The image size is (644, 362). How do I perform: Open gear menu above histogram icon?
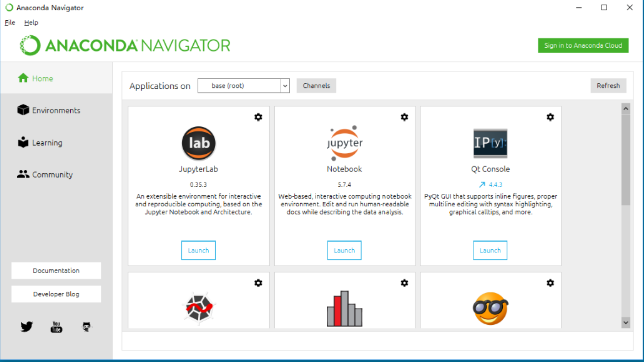(404, 283)
